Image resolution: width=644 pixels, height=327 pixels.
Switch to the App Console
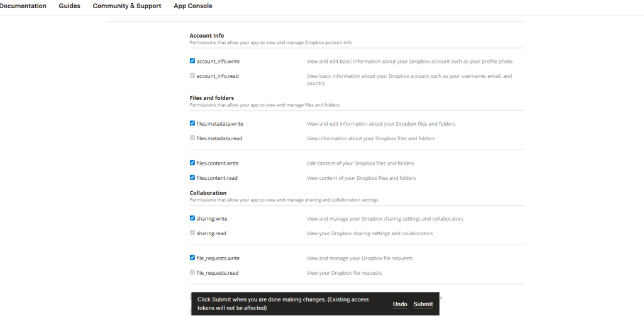click(192, 6)
